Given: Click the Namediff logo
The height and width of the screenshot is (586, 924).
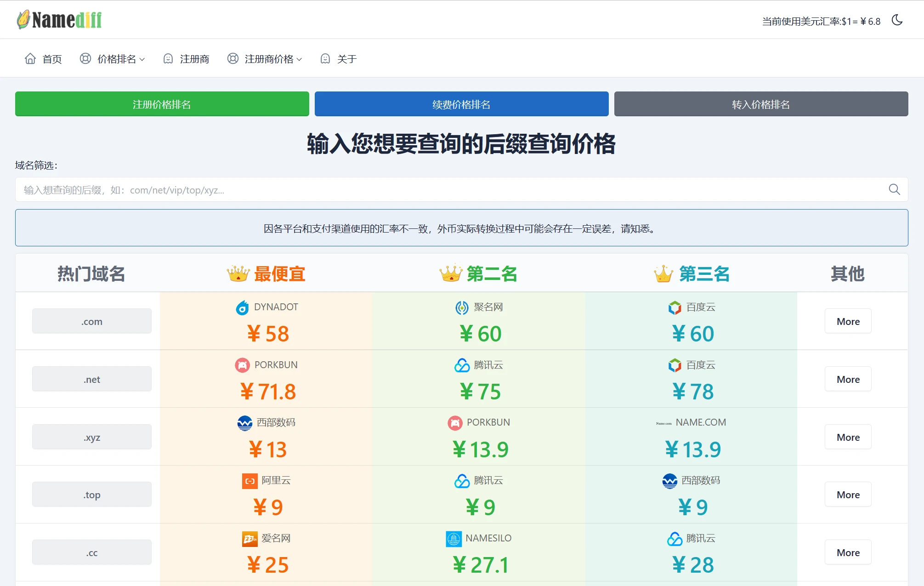Looking at the screenshot, I should point(59,20).
